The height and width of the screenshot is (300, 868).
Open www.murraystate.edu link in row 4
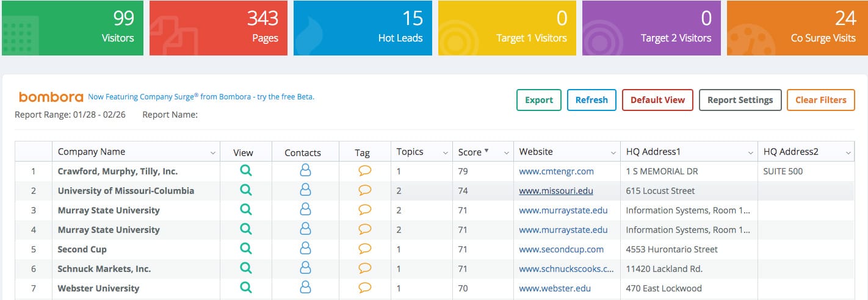[563, 230]
